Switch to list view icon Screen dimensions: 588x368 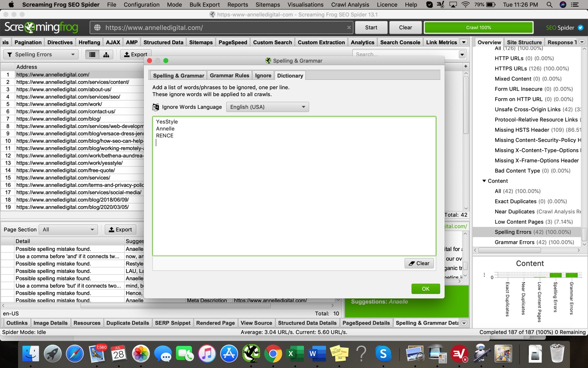pos(92,54)
